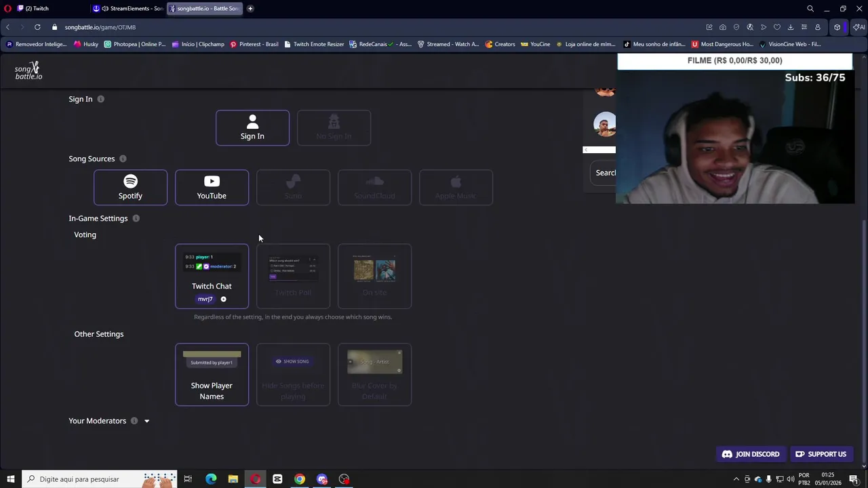The height and width of the screenshot is (488, 868).
Task: Select the songbattle.io Battle Song tab
Action: click(204, 8)
